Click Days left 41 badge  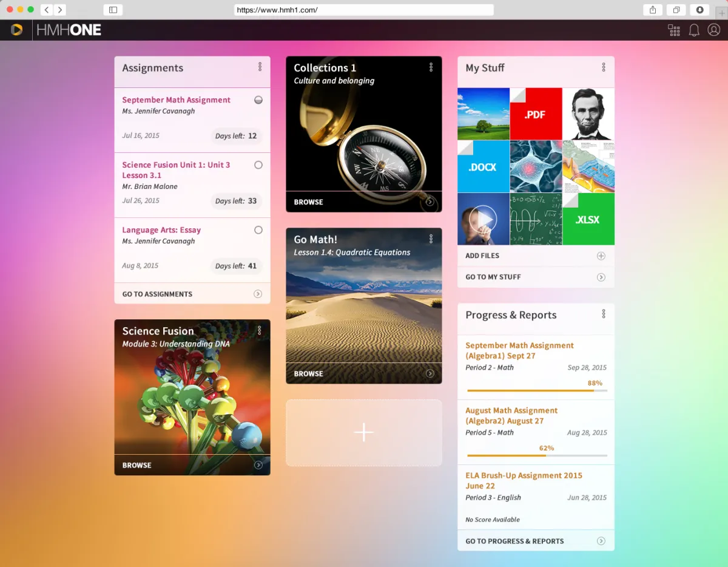236,266
